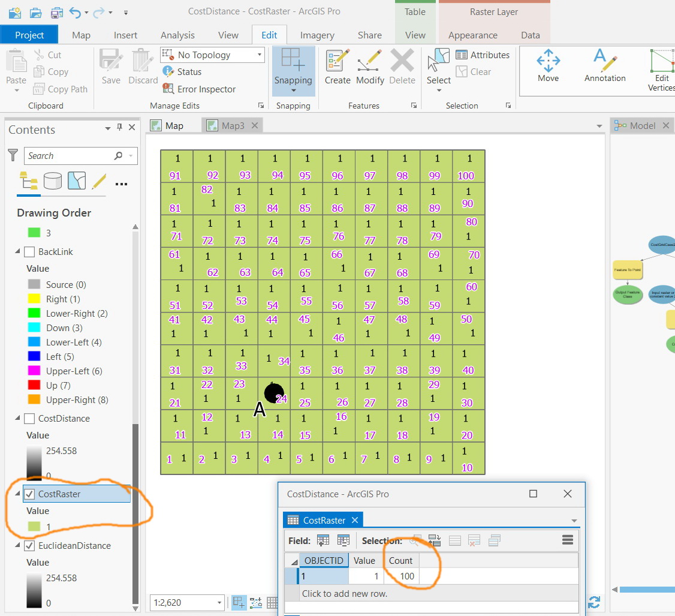Choose the Annotation tool in the gallery

point(605,66)
